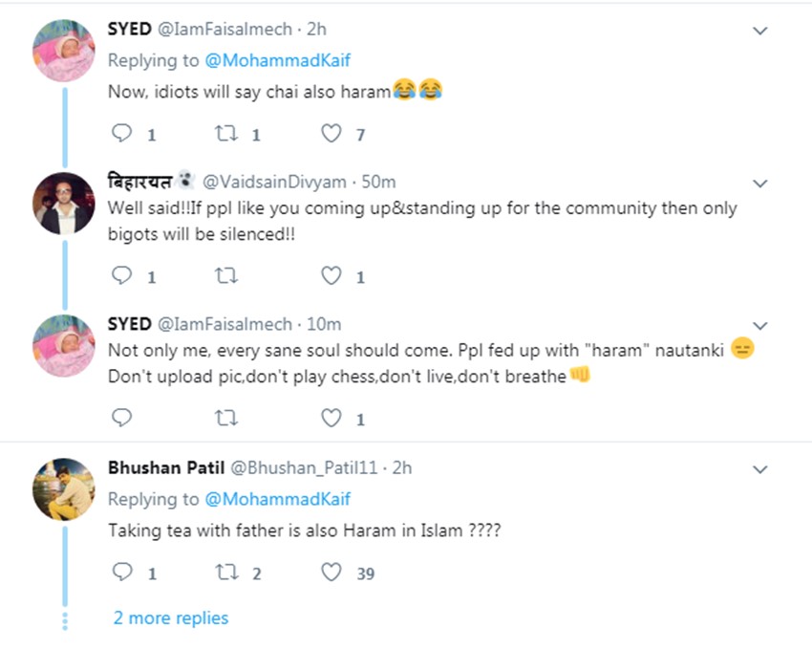Like the 'Not only me' tweet
This screenshot has height=649, width=812.
tap(331, 418)
